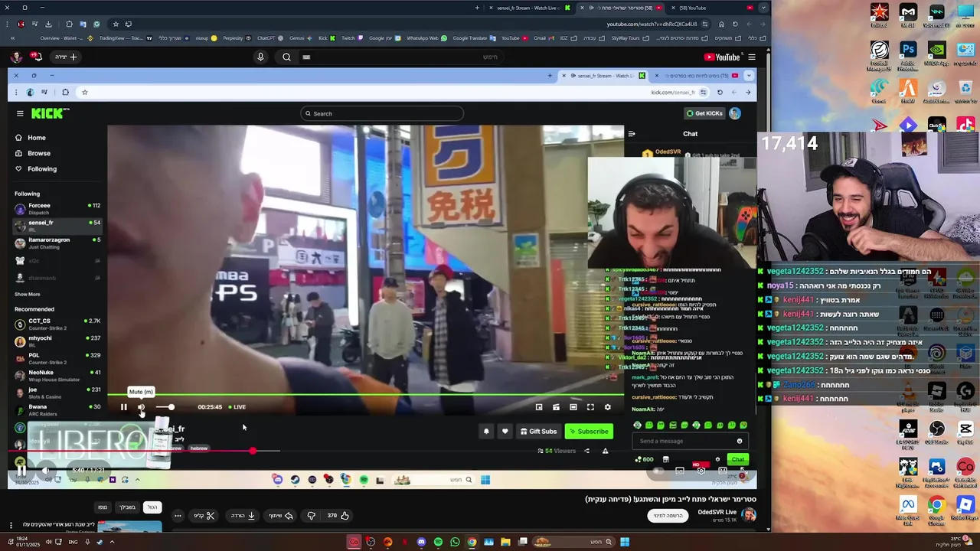Like the video showing 370 likes
This screenshot has width=980, height=551.
click(338, 516)
